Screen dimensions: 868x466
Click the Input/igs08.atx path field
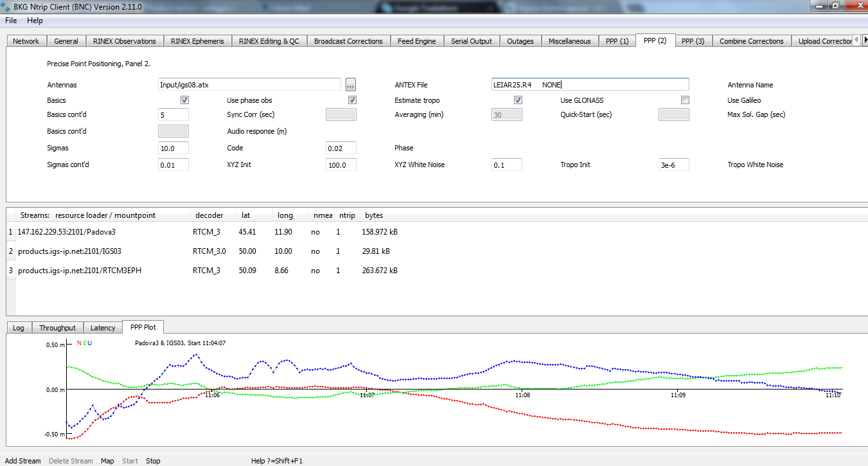pyautogui.click(x=249, y=84)
